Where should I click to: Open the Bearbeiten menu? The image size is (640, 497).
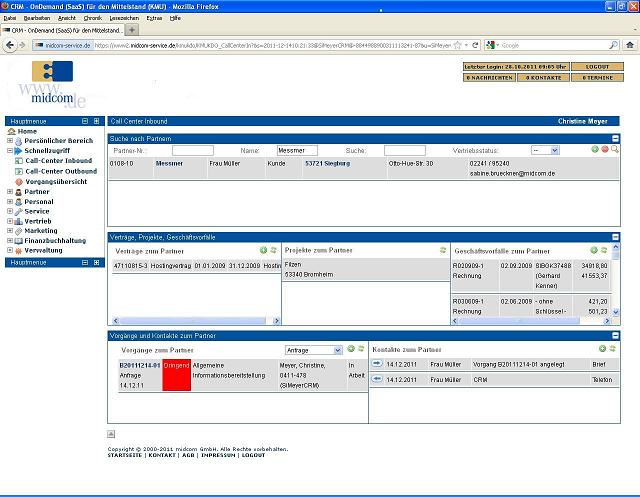pyautogui.click(x=37, y=18)
